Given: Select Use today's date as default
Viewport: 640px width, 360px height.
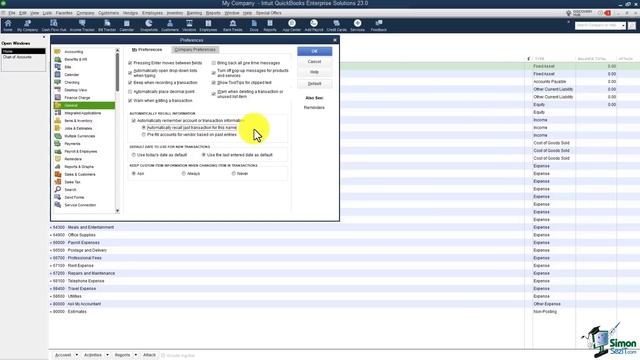Looking at the screenshot, I should (133, 155).
